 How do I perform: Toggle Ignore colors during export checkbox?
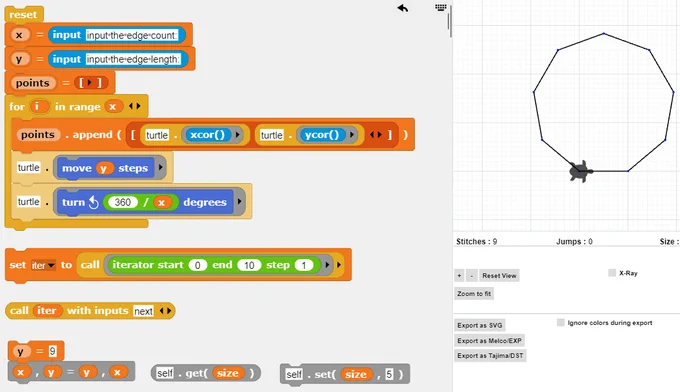561,322
